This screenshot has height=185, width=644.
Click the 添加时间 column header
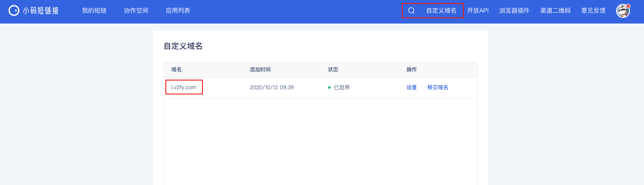(x=260, y=70)
